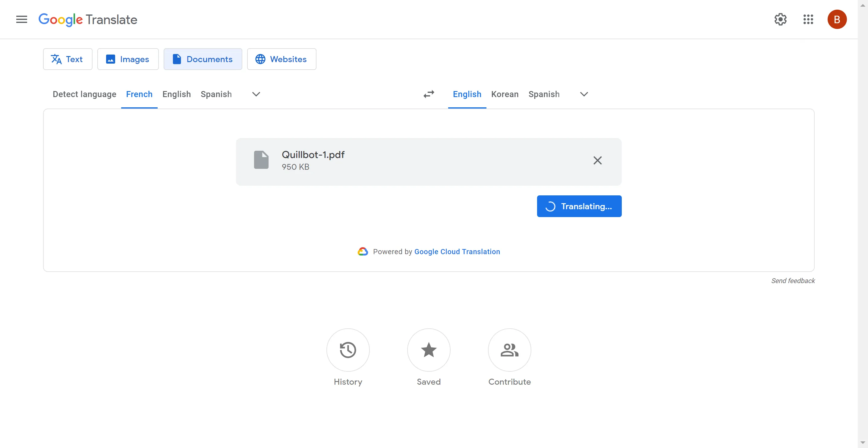Open the main navigation hamburger menu
Screen dimensions: 868x448
click(21, 19)
